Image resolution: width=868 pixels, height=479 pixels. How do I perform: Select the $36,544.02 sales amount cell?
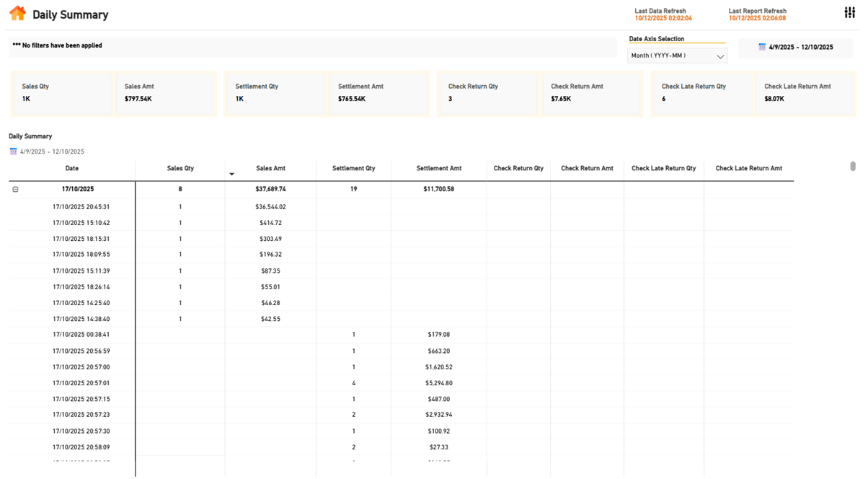[x=271, y=207]
